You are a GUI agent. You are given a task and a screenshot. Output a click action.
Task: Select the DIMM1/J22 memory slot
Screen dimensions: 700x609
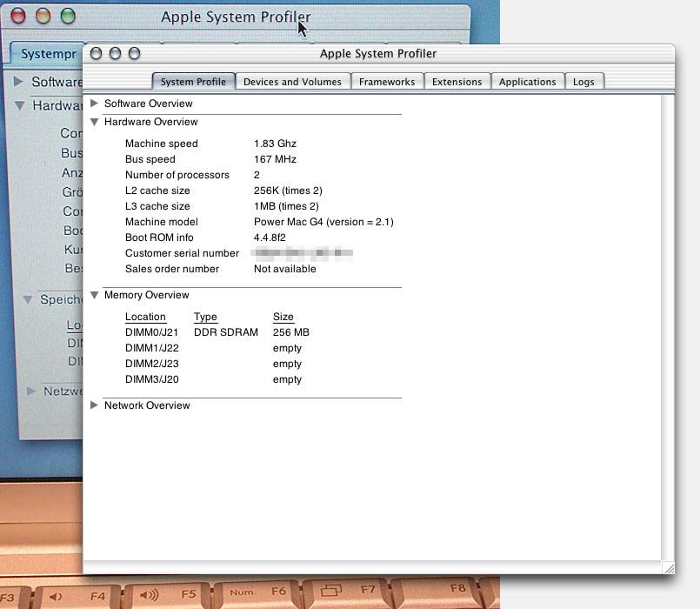[x=152, y=348]
